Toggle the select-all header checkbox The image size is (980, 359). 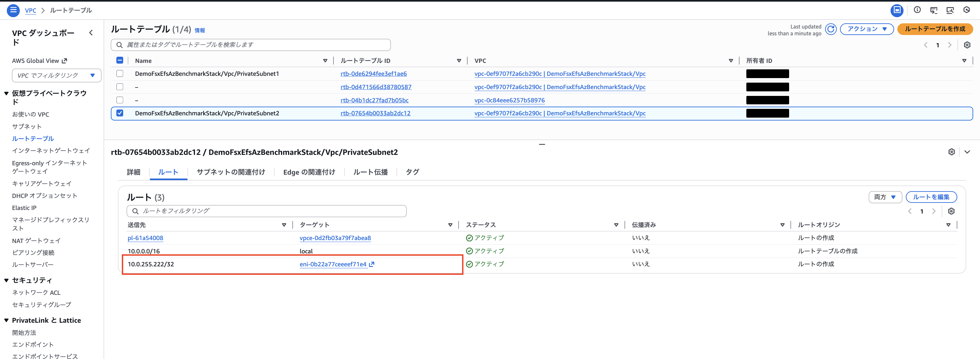click(x=120, y=61)
